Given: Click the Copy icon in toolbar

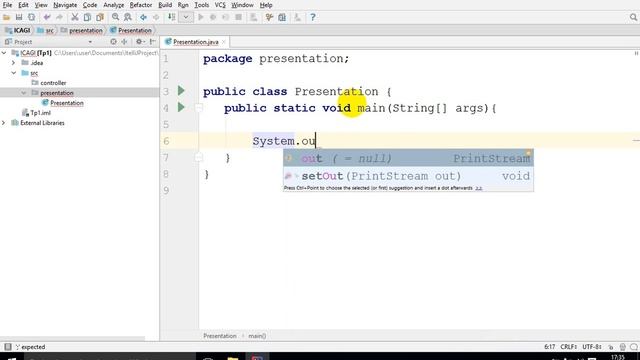Looking at the screenshot, I should pos(87,17).
